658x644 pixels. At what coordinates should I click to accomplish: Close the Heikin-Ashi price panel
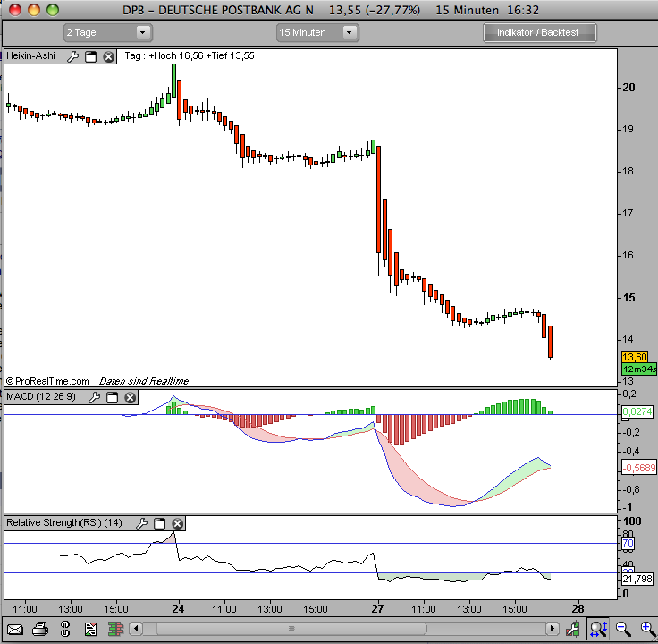[109, 56]
